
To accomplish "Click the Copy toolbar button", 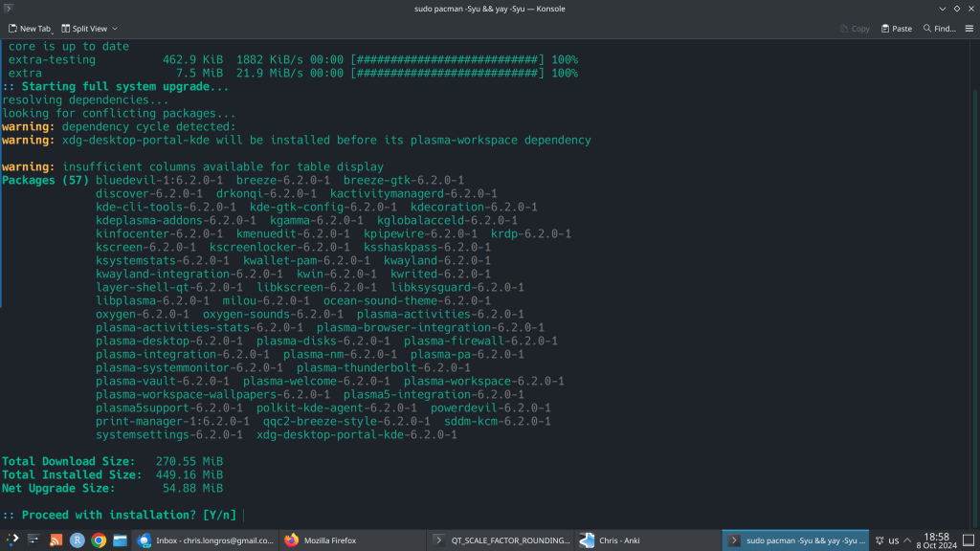I will tap(854, 29).
